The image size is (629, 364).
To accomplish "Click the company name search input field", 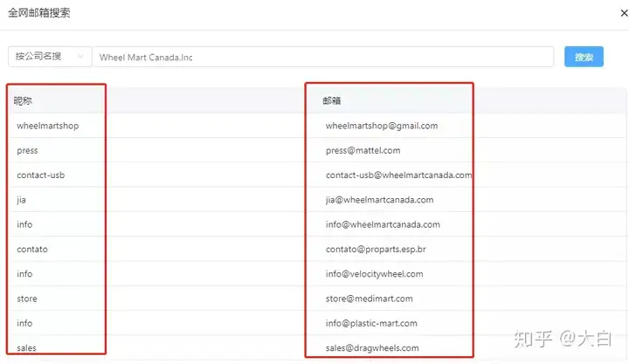I will pyautogui.click(x=323, y=57).
